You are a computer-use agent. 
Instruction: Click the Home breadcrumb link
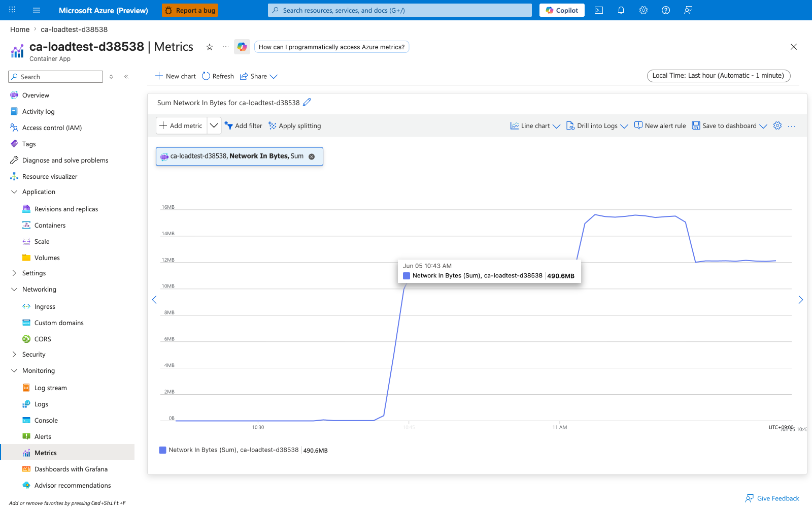20,29
